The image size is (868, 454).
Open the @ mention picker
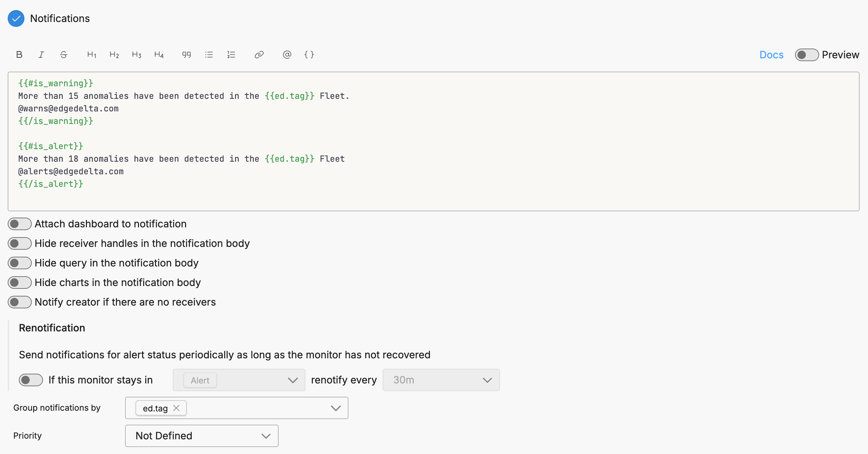point(287,54)
